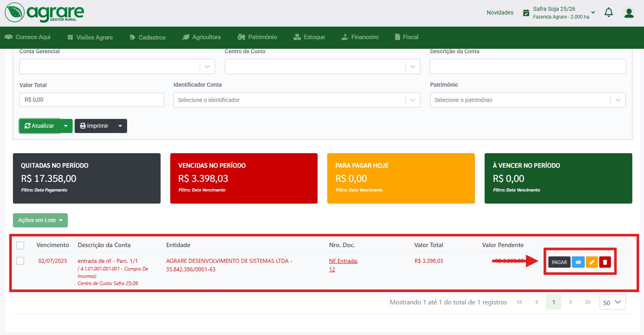The width and height of the screenshot is (644, 335).
Task: Open the Visões Agrare menu
Action: click(x=90, y=37)
